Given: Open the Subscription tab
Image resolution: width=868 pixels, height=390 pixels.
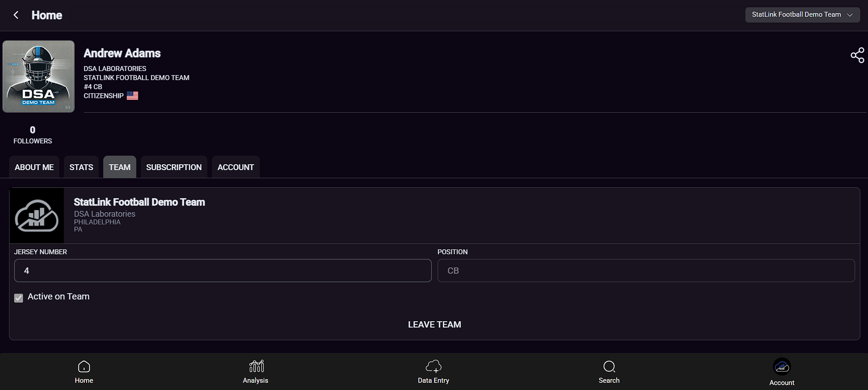Looking at the screenshot, I should point(174,167).
